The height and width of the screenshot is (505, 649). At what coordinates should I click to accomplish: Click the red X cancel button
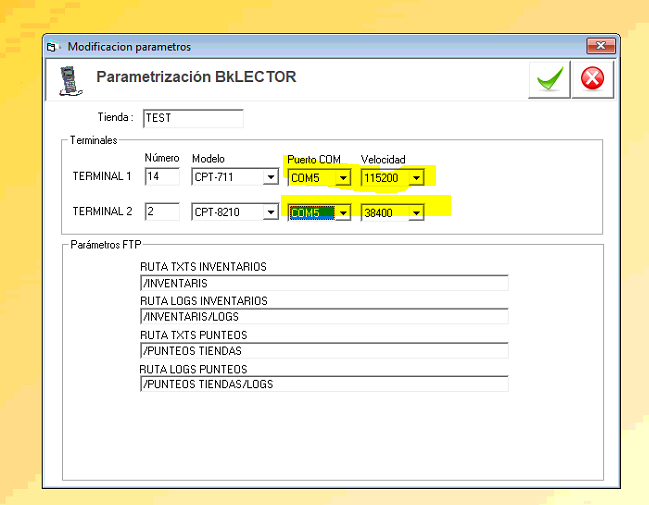click(x=591, y=80)
